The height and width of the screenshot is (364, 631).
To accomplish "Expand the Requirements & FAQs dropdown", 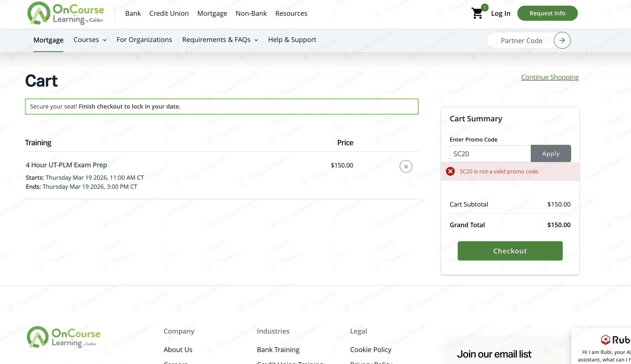I will [x=220, y=40].
